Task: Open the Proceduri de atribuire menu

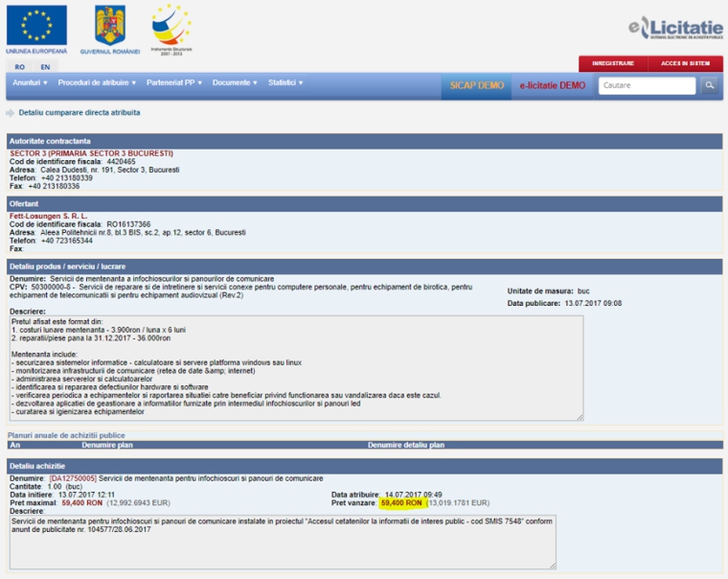Action: tap(97, 82)
